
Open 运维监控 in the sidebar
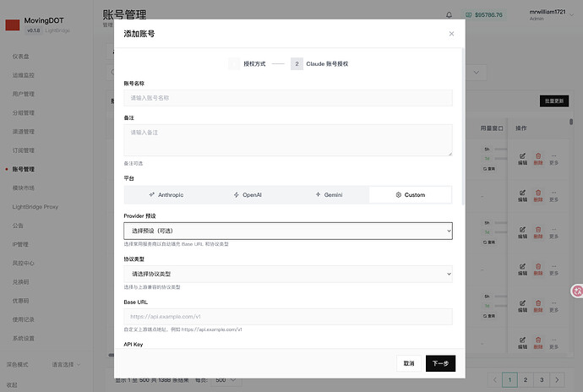[24, 75]
